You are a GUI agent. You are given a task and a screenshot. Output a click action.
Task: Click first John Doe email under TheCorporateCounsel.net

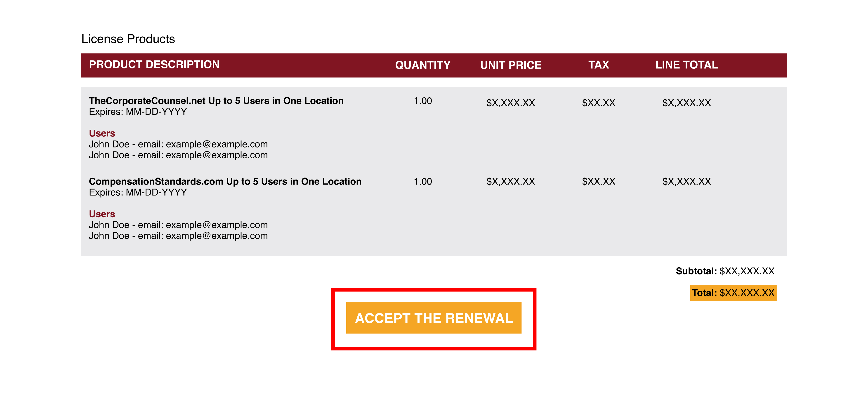point(178,144)
